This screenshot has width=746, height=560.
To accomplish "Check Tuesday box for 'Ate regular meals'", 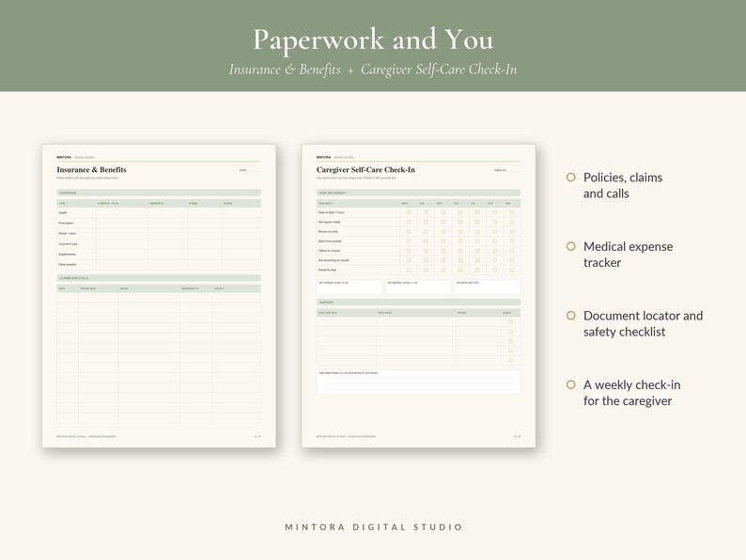I will (426, 222).
